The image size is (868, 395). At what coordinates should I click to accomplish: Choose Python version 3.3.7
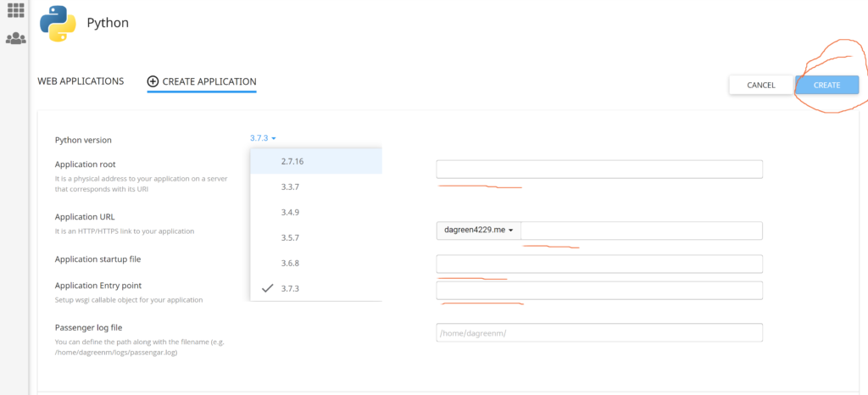click(x=316, y=187)
